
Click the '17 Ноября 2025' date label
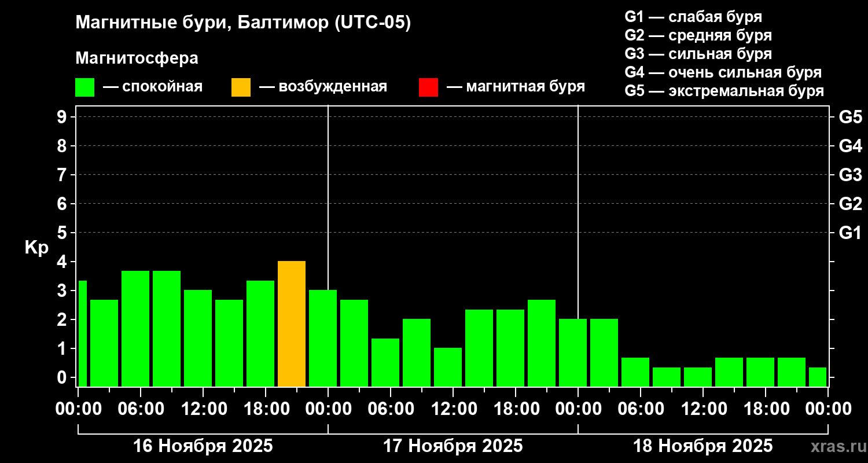click(453, 446)
